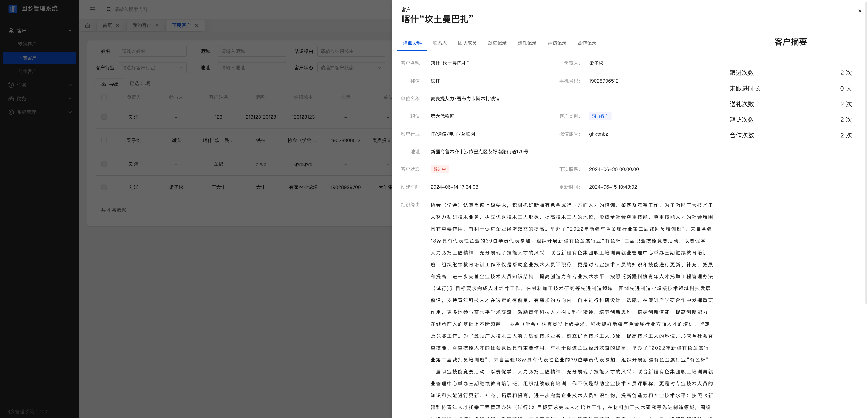Check the row checkbox for 梁子松
The image size is (868, 418).
(104, 140)
